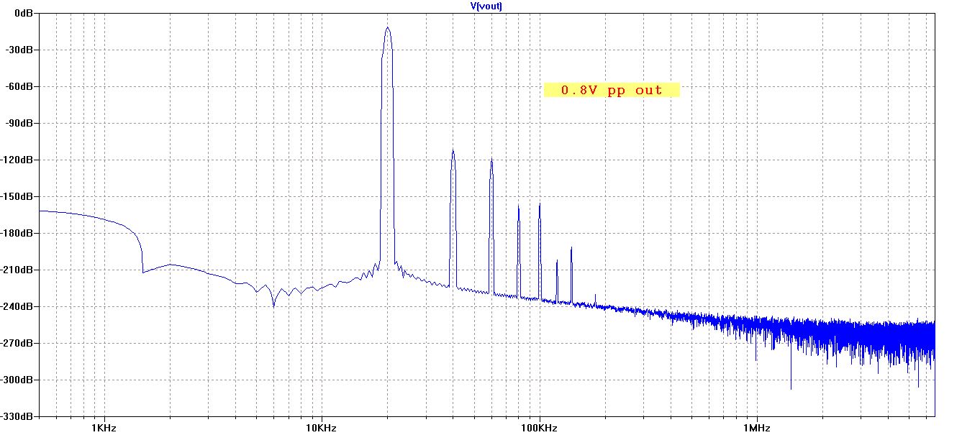The image size is (980, 435).
Task: Click the -330dB axis label
Action: (x=18, y=416)
